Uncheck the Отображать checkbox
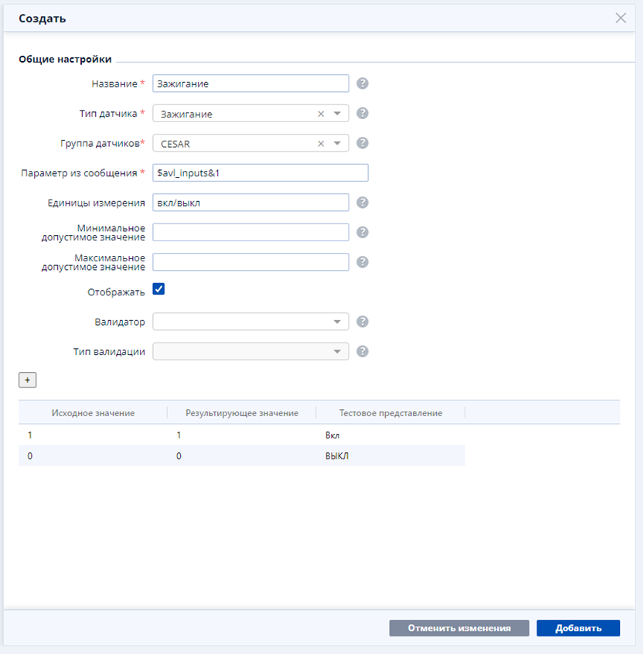Viewport: 644px width, 655px height. click(x=158, y=288)
